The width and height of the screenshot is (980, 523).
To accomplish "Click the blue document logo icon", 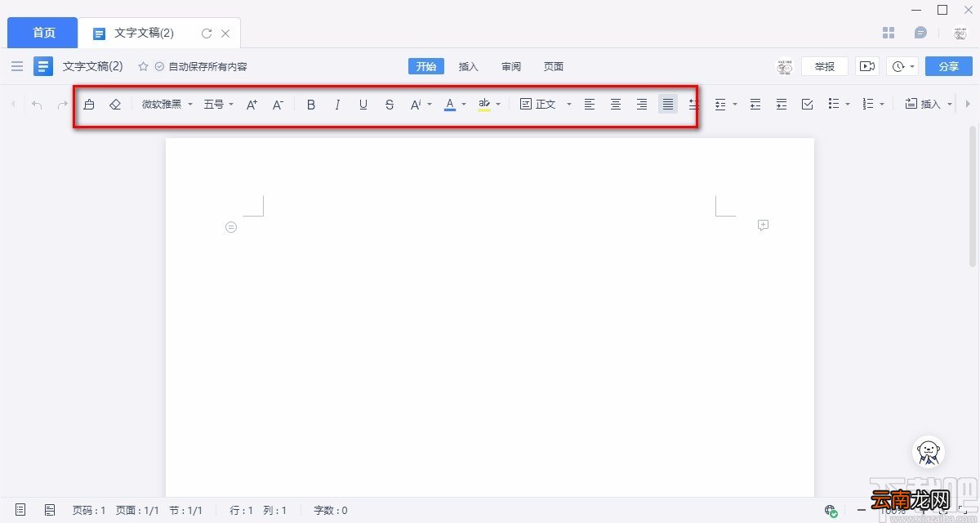I will click(43, 66).
